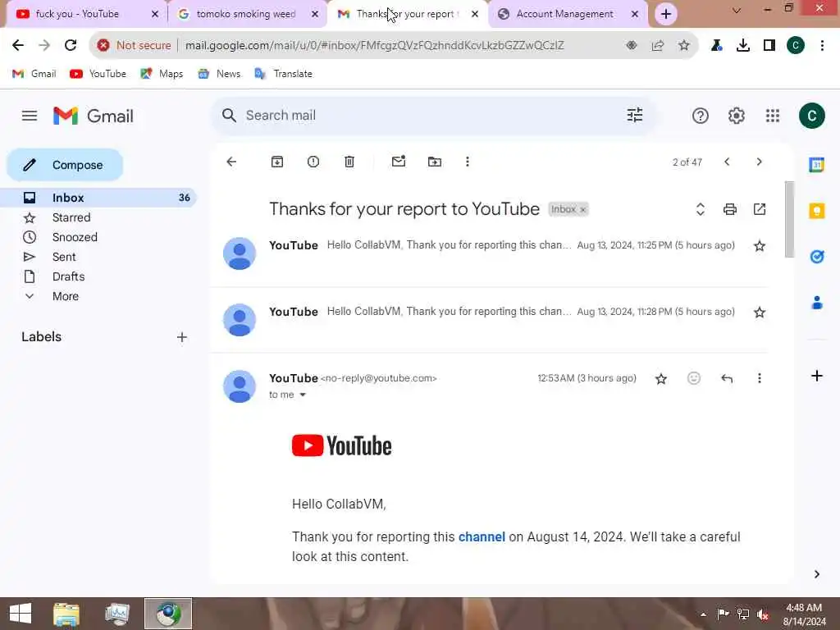This screenshot has width=840, height=630.
Task: Open more actions in email toolbar
Action: click(467, 162)
